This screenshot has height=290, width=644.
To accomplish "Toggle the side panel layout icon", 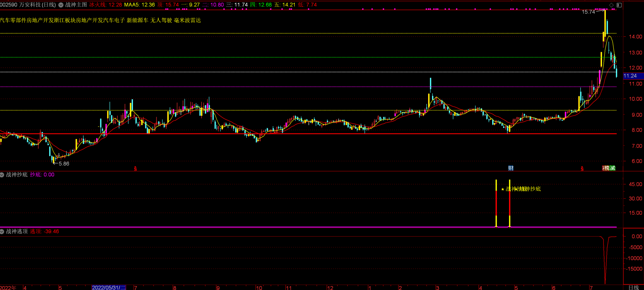I will (x=619, y=5).
